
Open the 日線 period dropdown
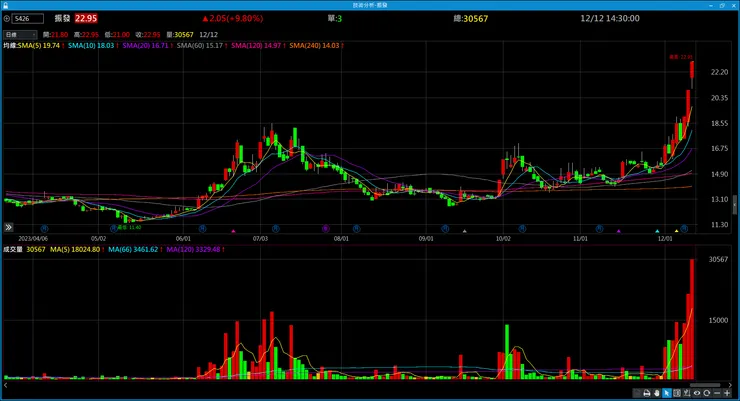point(20,34)
